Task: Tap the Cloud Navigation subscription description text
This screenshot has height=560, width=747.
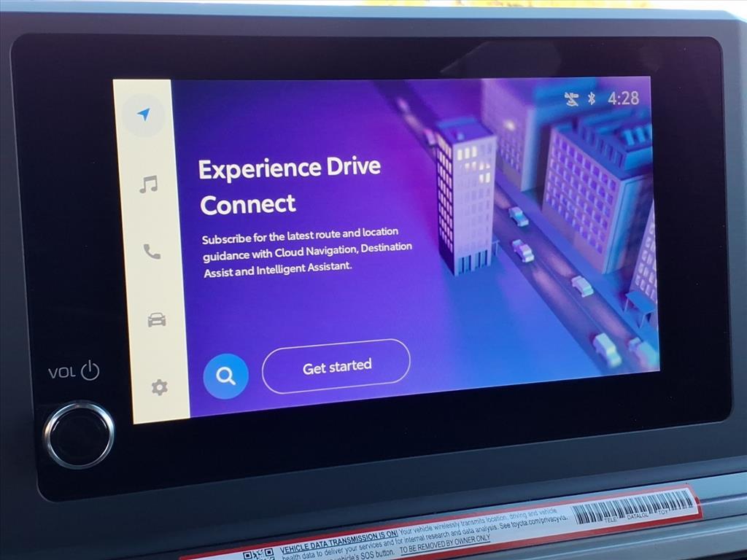Action: click(x=306, y=250)
